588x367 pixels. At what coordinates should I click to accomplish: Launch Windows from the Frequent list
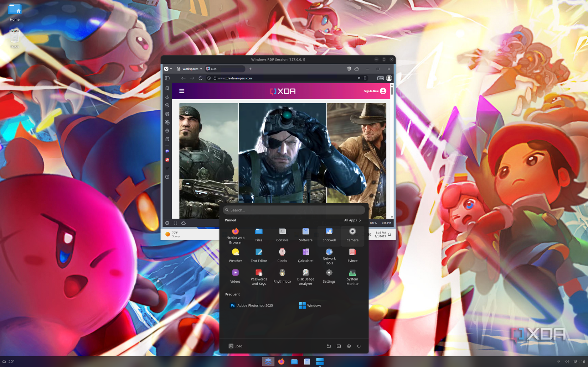(310, 305)
